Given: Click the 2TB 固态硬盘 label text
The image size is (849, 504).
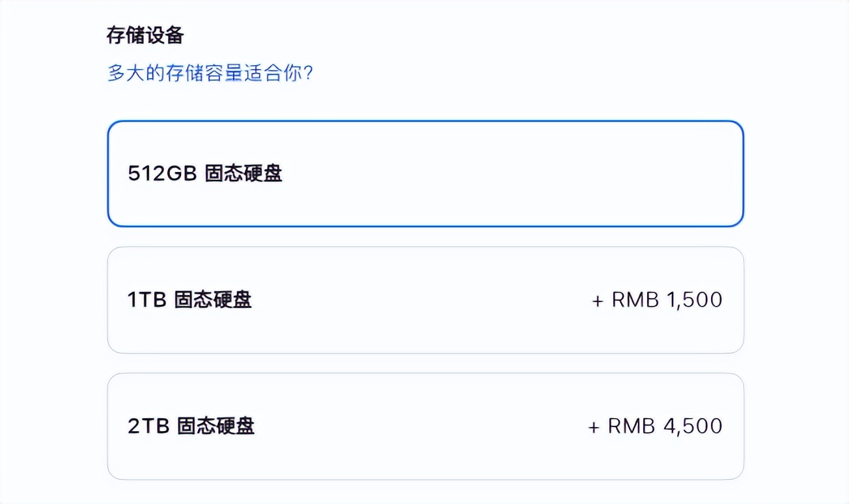Looking at the screenshot, I should pos(191,427).
